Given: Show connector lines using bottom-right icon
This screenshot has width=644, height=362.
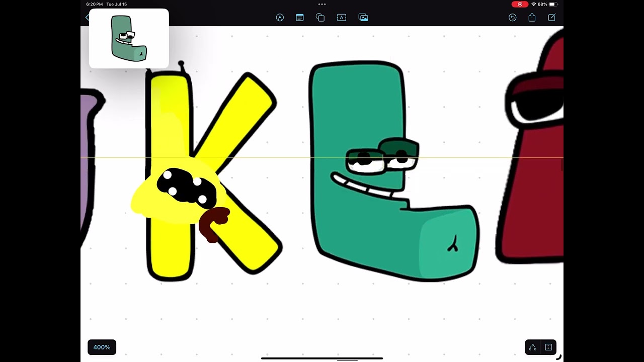Looking at the screenshot, I should 533,347.
